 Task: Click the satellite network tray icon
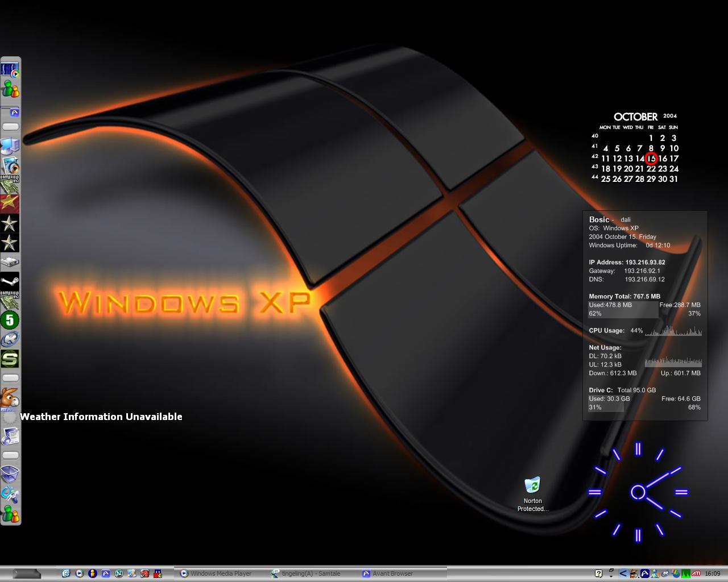665,573
